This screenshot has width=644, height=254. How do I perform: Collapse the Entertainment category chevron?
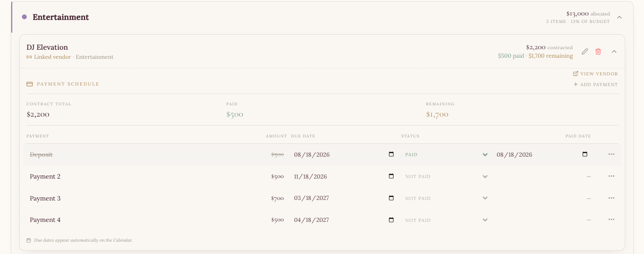point(619,17)
